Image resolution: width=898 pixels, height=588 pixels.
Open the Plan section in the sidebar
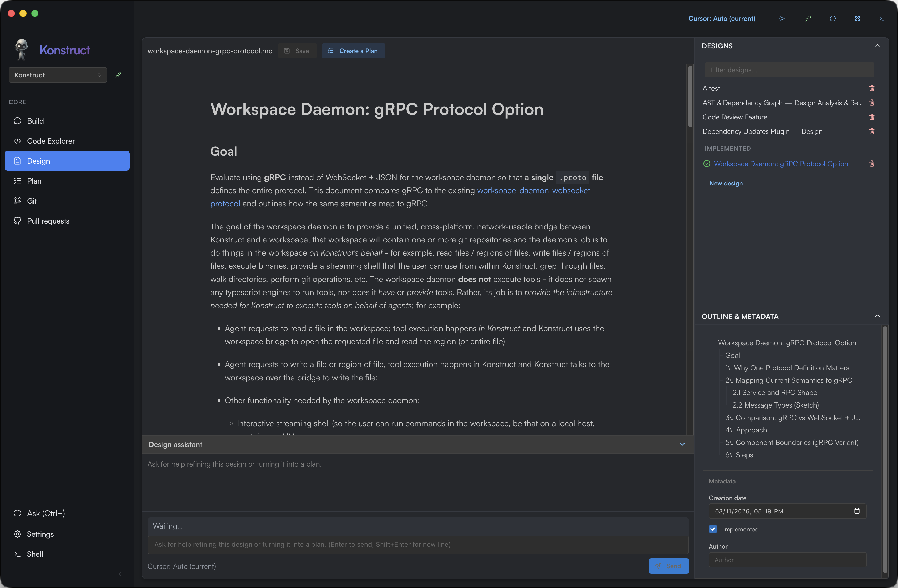[34, 181]
